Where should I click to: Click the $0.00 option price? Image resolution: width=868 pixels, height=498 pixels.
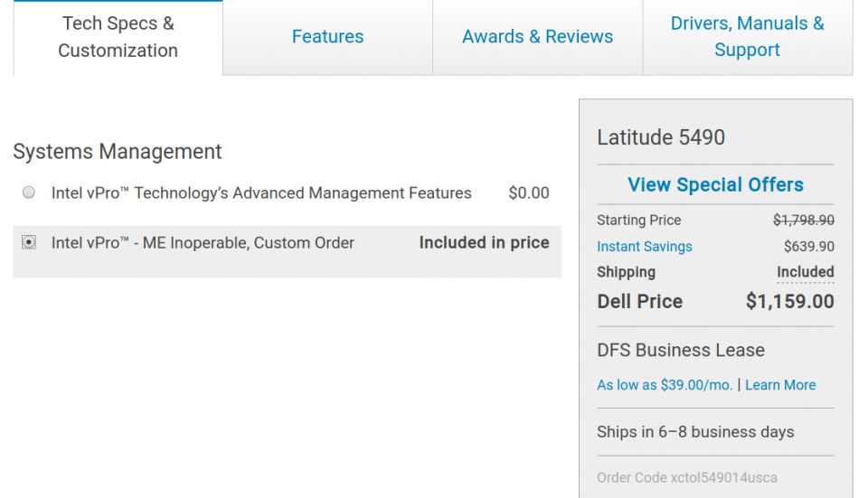pos(528,193)
